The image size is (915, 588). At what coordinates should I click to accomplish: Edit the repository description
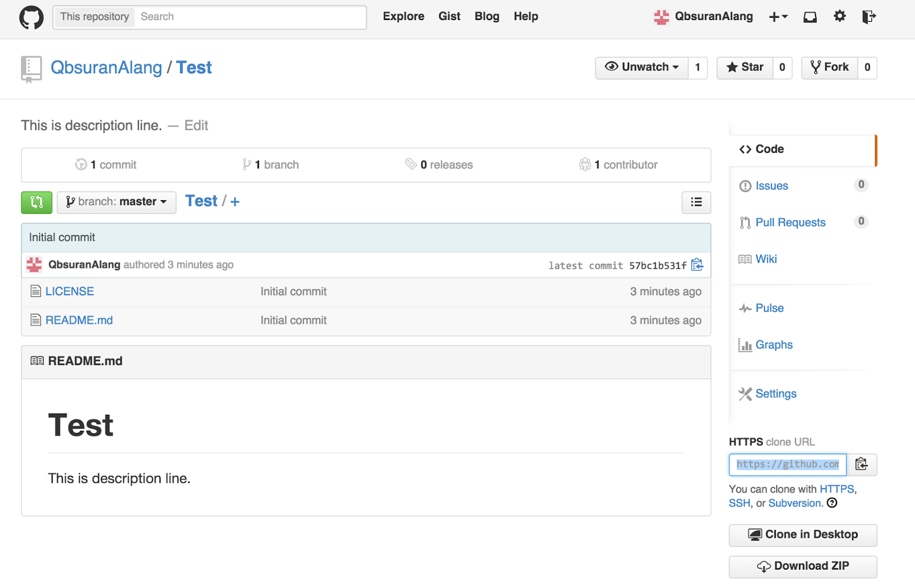click(196, 126)
